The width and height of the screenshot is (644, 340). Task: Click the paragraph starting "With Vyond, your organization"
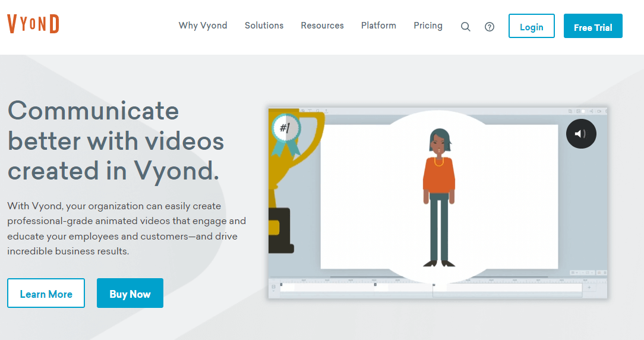127,229
